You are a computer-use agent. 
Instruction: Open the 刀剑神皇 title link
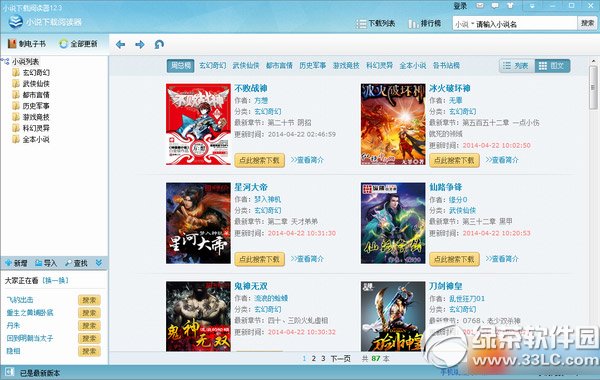tap(446, 286)
